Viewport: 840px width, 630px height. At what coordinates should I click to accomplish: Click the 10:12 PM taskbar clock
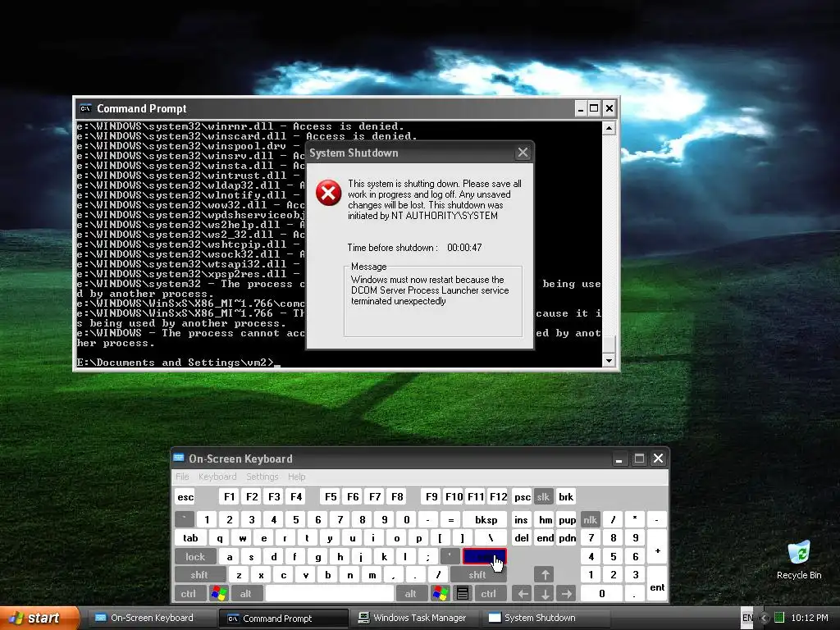coord(810,618)
